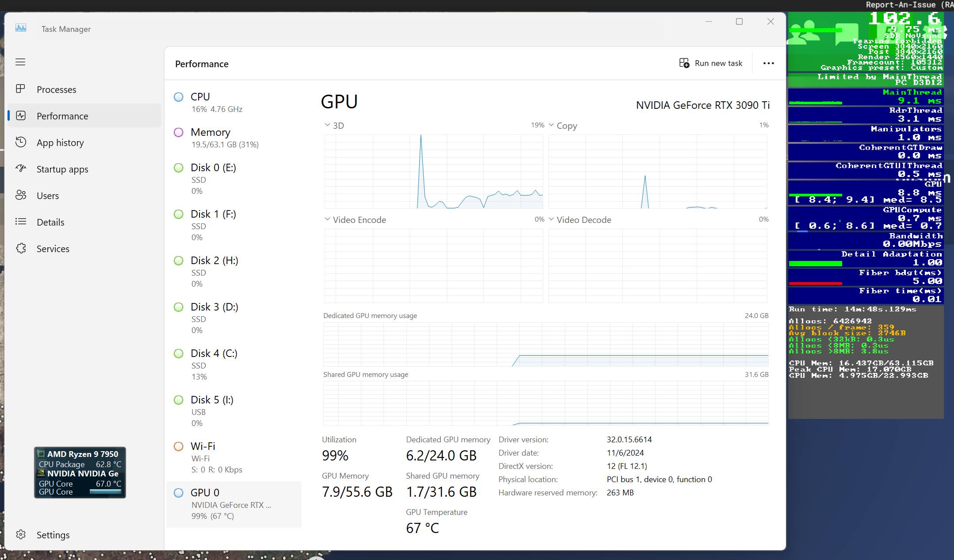Open the Services puzzle icon
The height and width of the screenshot is (560, 954).
20,248
